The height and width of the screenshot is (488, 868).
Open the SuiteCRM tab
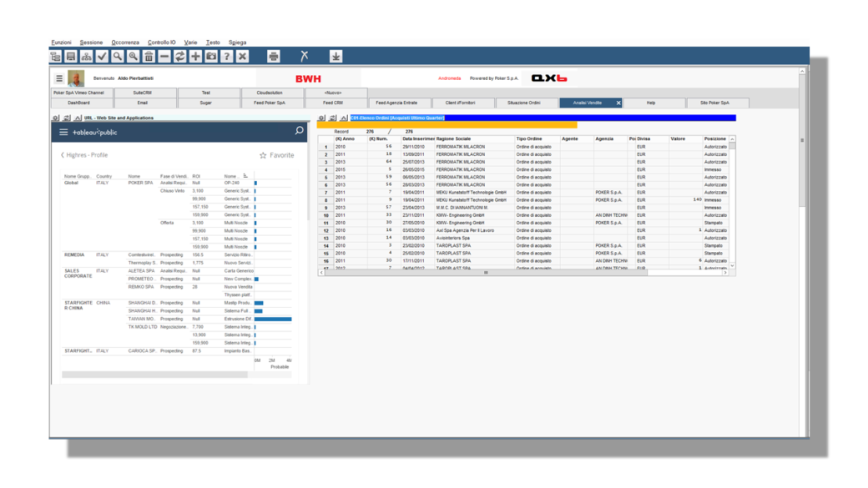click(145, 93)
